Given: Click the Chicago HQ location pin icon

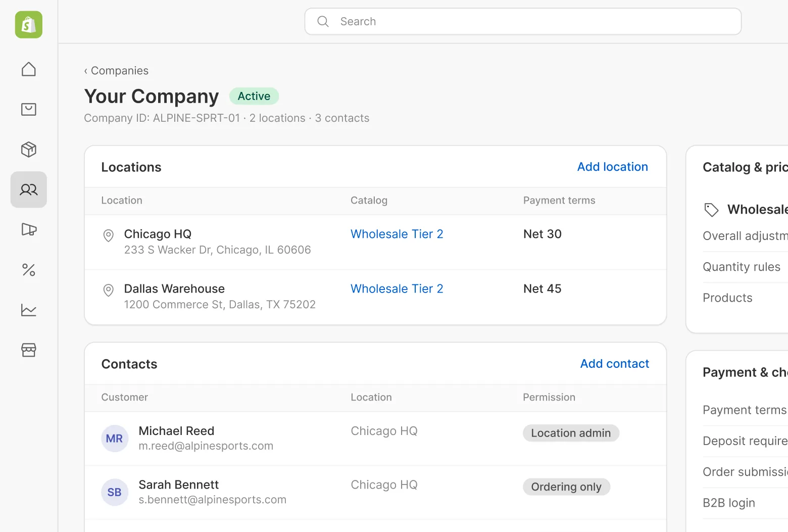Looking at the screenshot, I should click(x=108, y=235).
